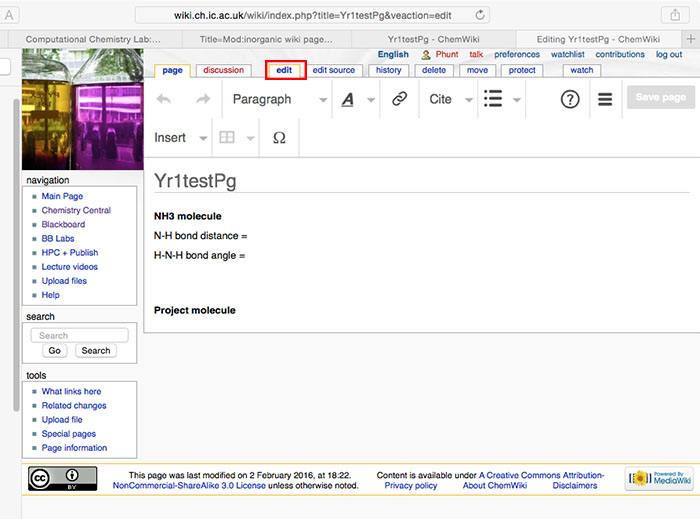The image size is (700, 519).
Task: Expand the Cite dropdown
Action: click(449, 99)
